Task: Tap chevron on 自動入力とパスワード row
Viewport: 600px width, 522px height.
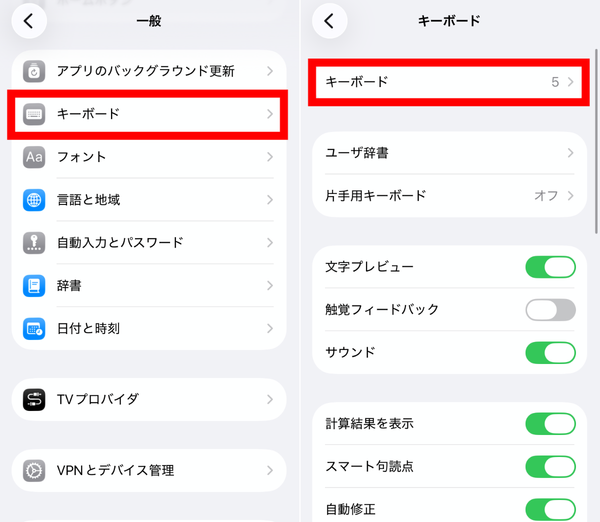Action: [270, 243]
